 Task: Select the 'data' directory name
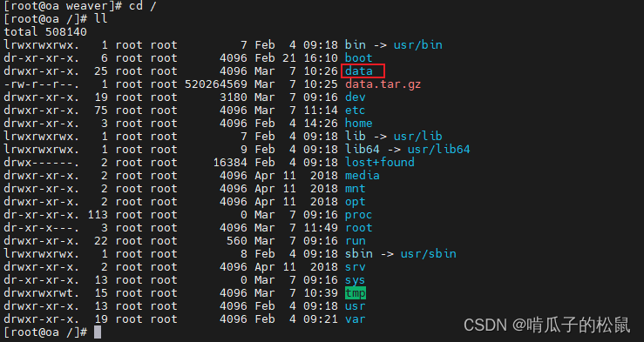click(358, 71)
